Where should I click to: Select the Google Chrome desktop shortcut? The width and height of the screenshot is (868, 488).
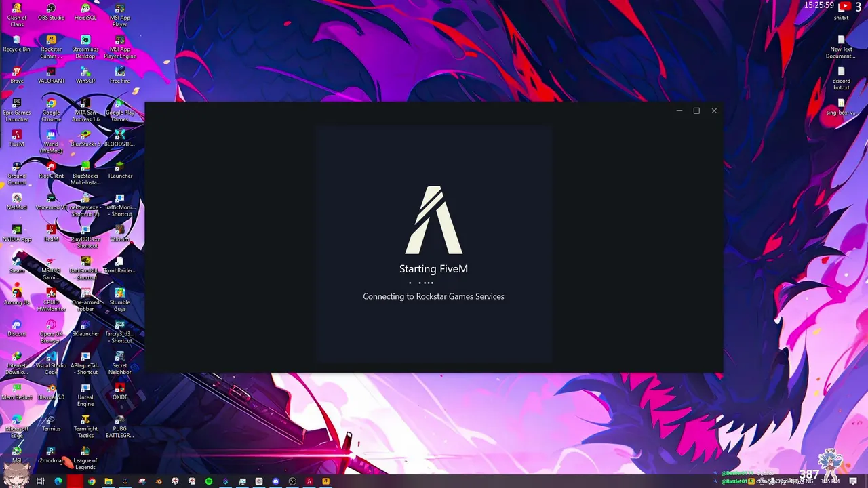(51, 109)
